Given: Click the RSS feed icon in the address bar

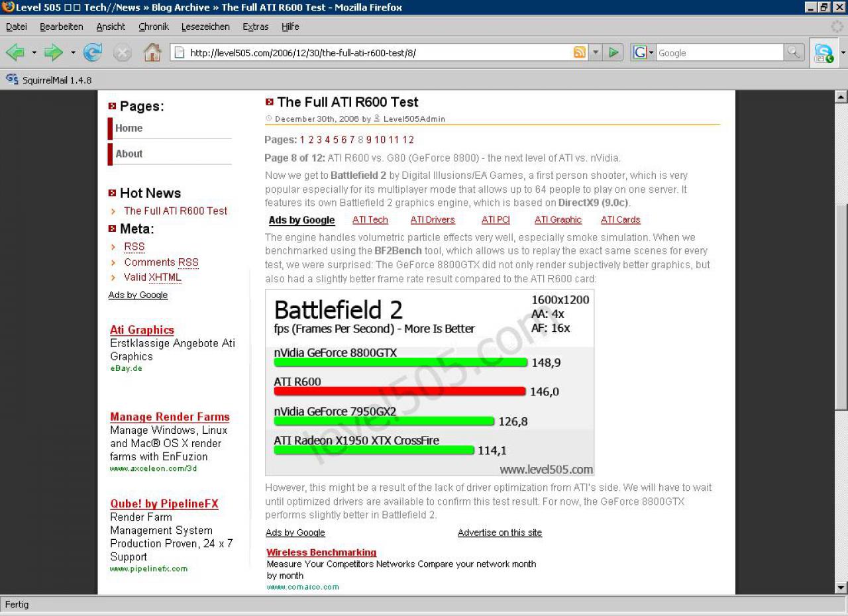Looking at the screenshot, I should (x=580, y=53).
